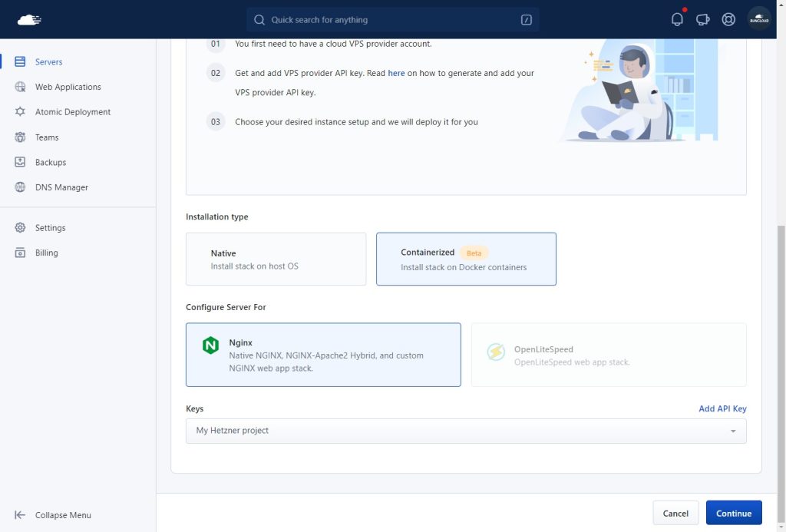Click the Atomic Deployment icon
786x532 pixels.
tap(20, 111)
